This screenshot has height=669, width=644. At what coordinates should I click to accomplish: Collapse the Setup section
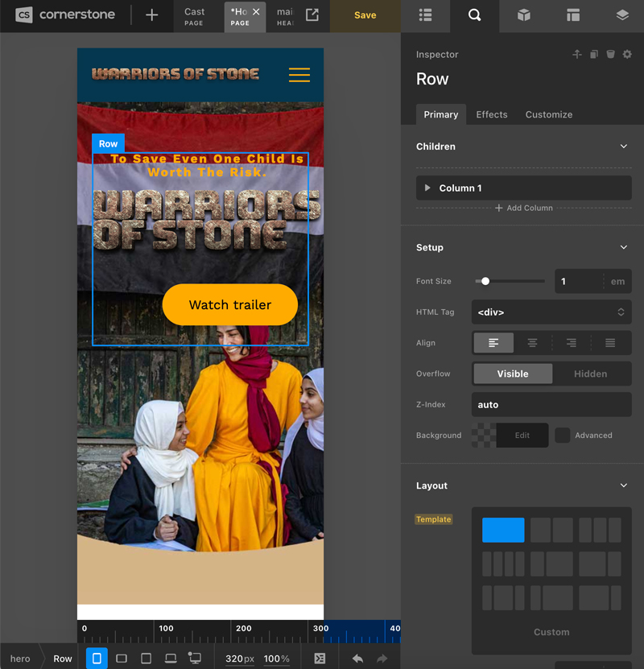[623, 248]
